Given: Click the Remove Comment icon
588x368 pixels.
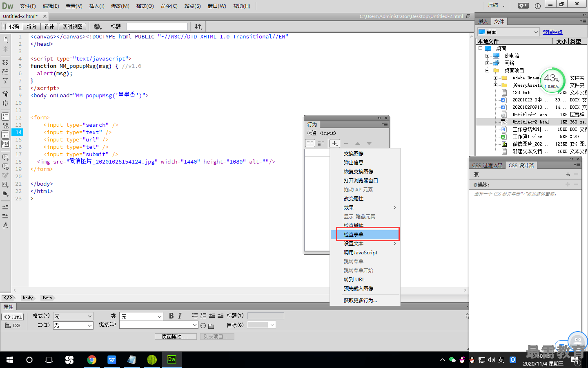Looking at the screenshot, I should click(6, 166).
